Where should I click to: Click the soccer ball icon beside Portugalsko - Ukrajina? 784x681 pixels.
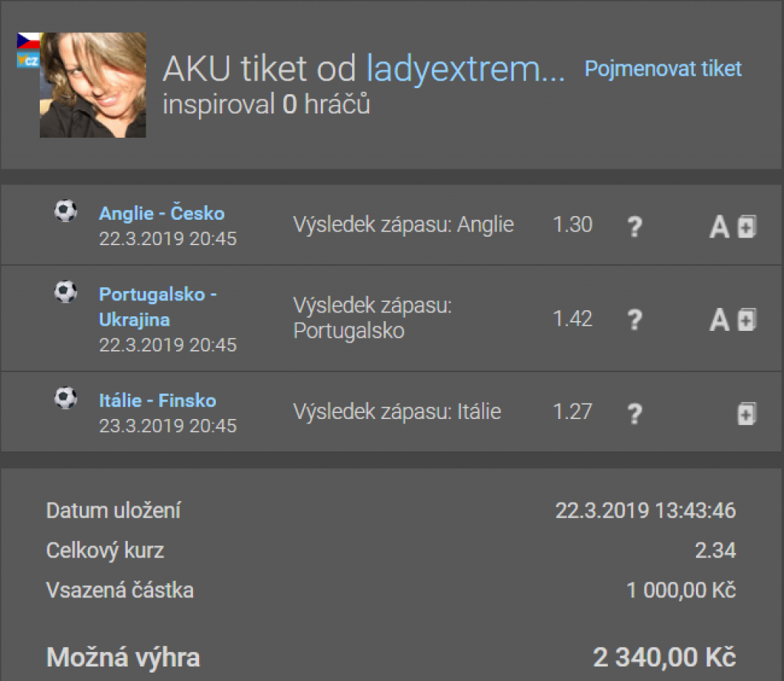tap(66, 291)
